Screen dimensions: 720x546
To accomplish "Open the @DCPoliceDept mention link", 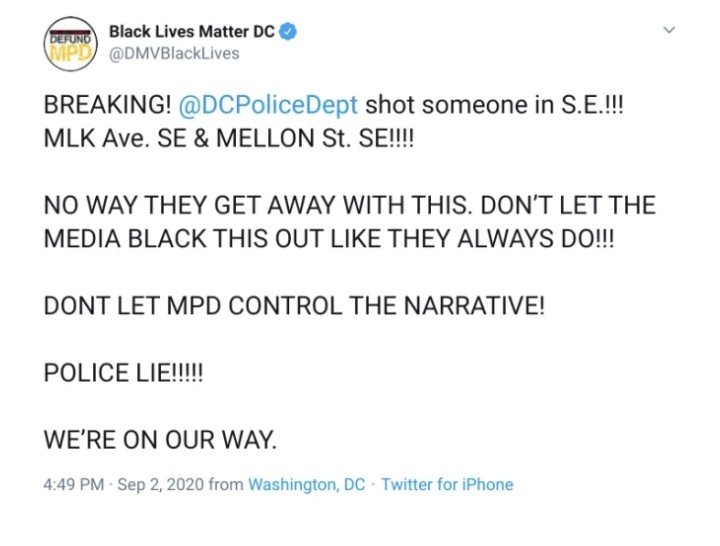I will [268, 105].
